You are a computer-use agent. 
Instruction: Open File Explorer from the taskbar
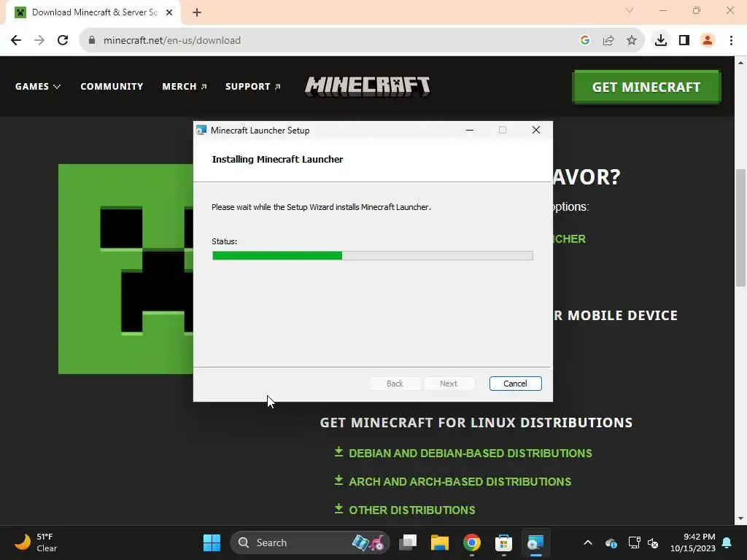coord(440,542)
